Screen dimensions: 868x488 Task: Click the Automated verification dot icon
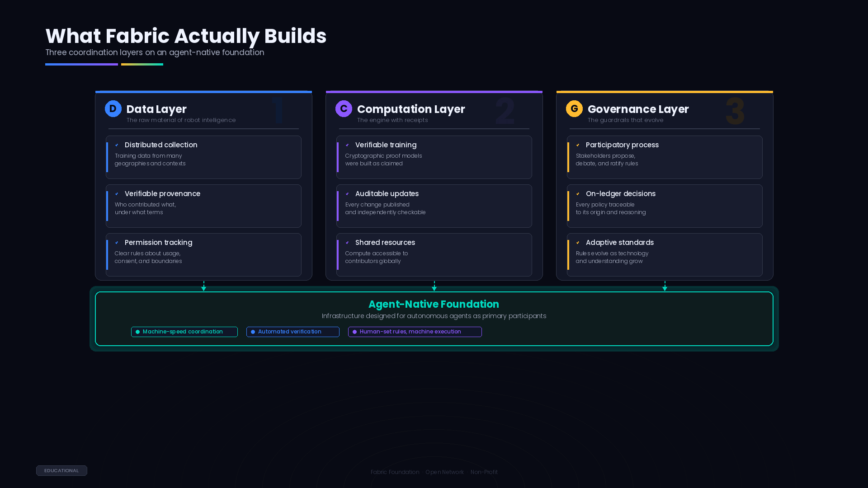[x=253, y=332]
